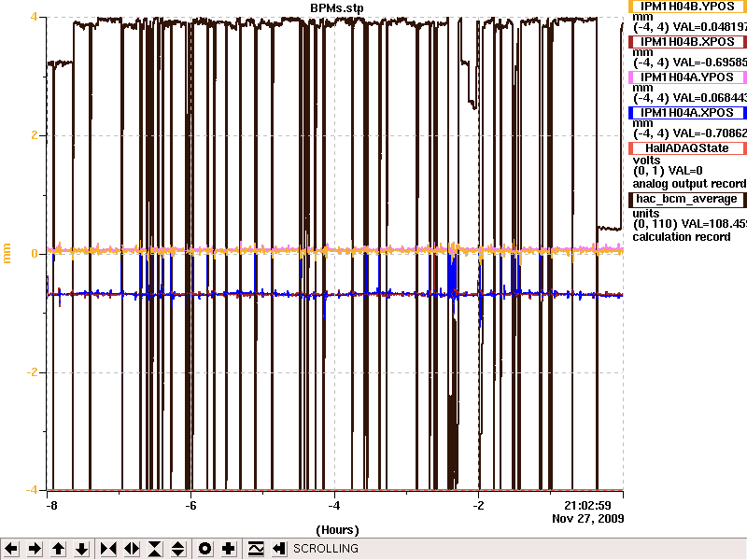
Task: Shift the plot up with the up arrow
Action: pyautogui.click(x=59, y=549)
